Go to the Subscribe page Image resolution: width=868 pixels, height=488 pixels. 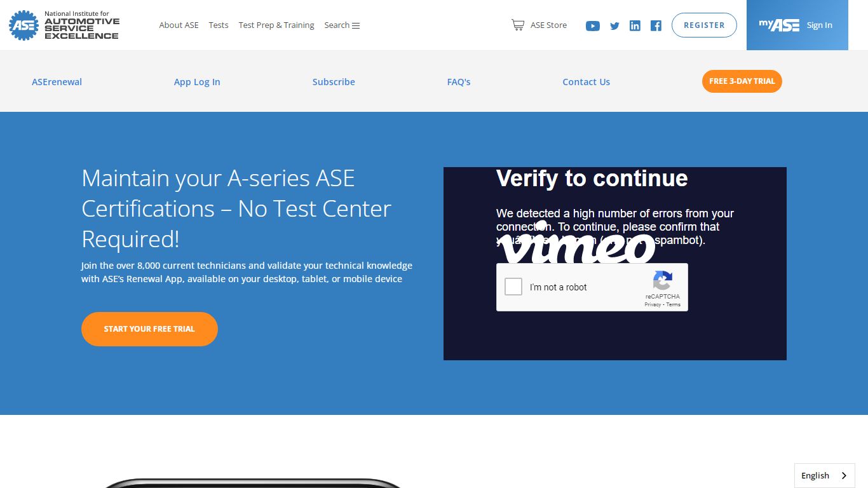point(334,81)
